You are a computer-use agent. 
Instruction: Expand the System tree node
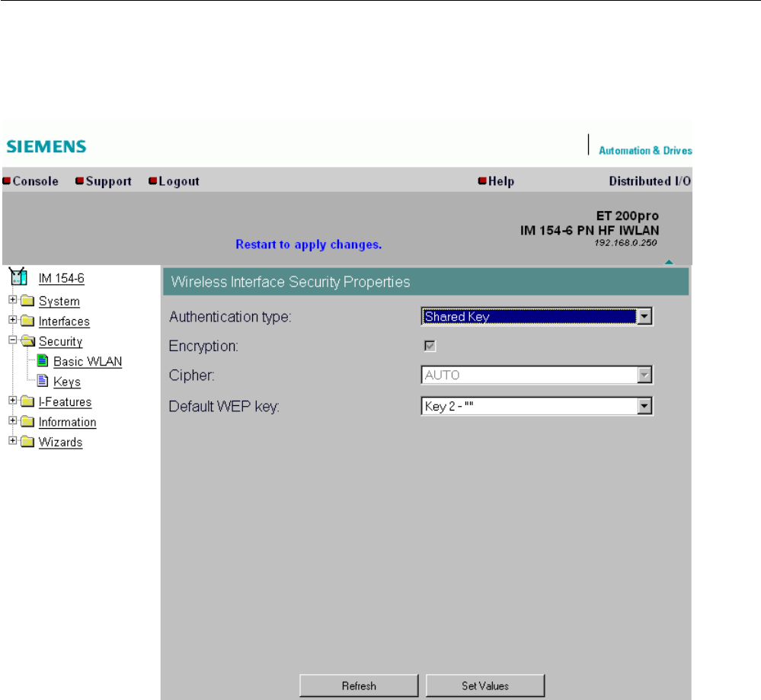tap(13, 299)
